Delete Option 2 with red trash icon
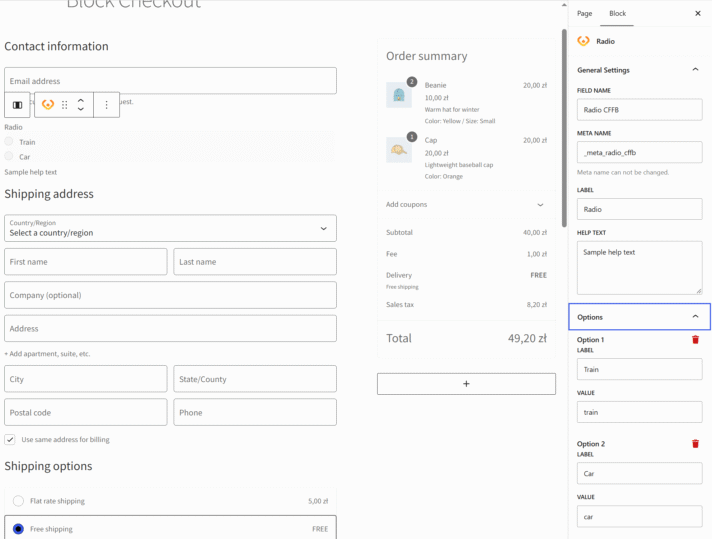 point(695,444)
